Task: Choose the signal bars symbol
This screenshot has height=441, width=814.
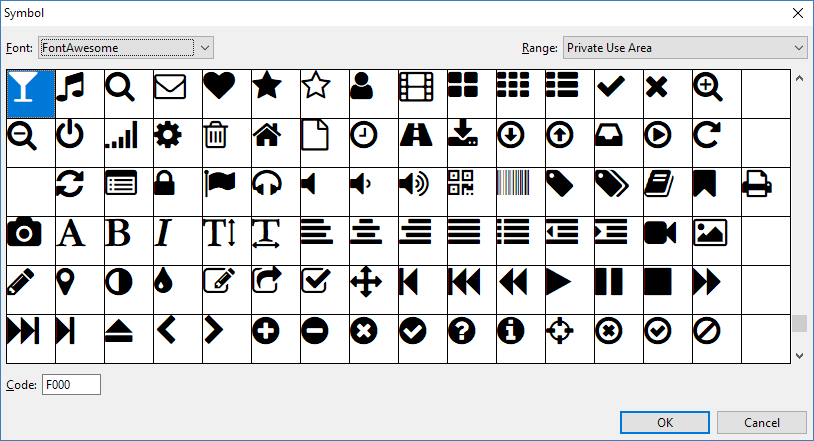Action: pos(129,142)
